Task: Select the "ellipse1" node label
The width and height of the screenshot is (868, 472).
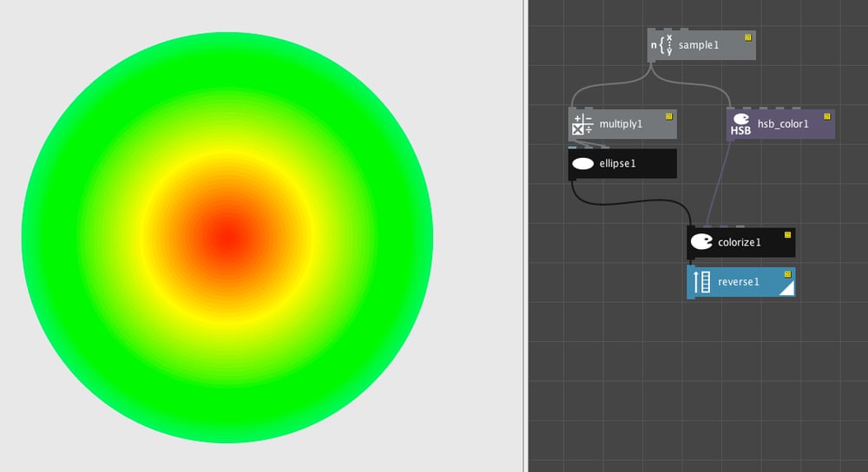Action: [617, 164]
